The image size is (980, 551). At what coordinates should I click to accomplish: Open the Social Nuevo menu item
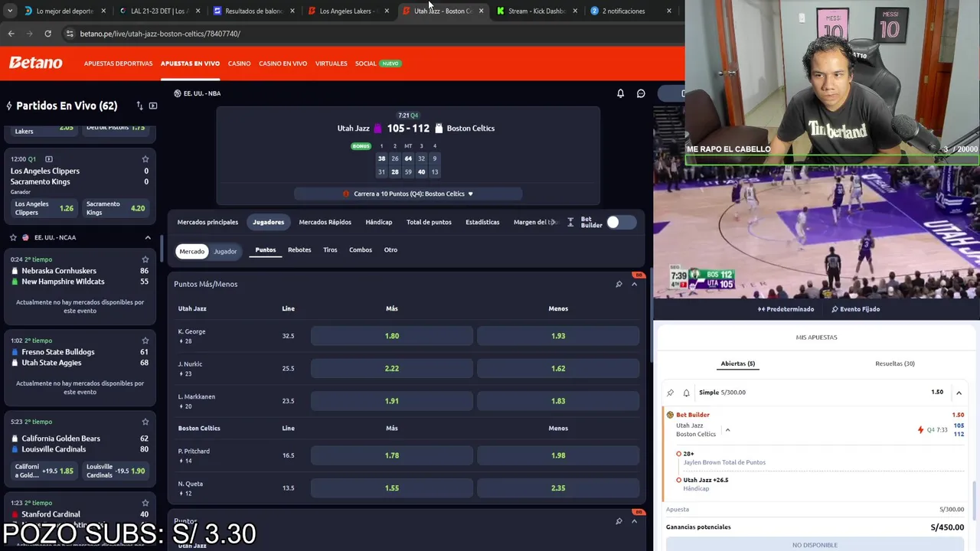[377, 64]
